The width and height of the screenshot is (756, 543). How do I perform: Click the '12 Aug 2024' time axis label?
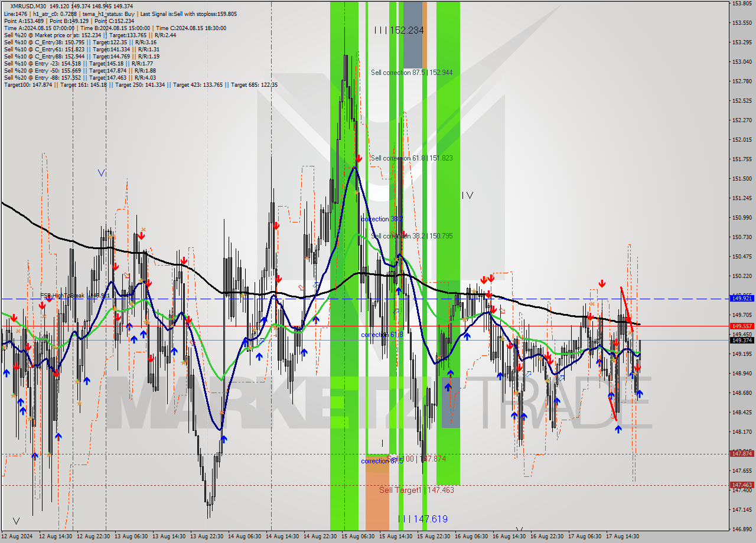pyautogui.click(x=17, y=537)
